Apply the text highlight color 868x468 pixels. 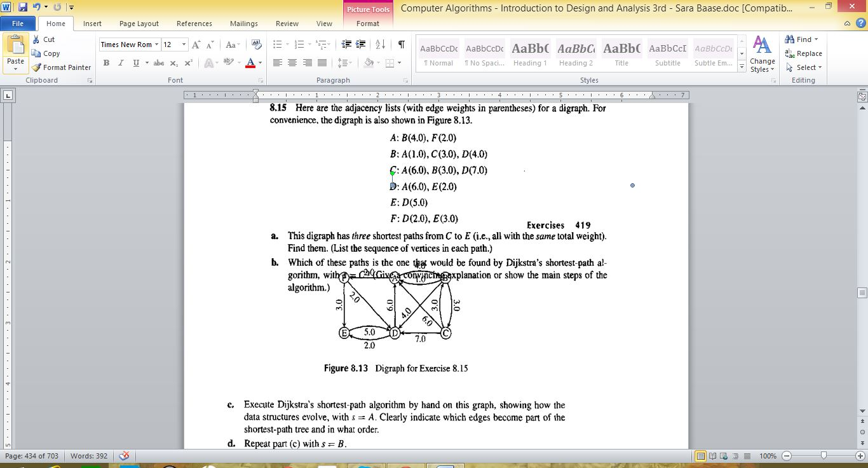point(228,63)
